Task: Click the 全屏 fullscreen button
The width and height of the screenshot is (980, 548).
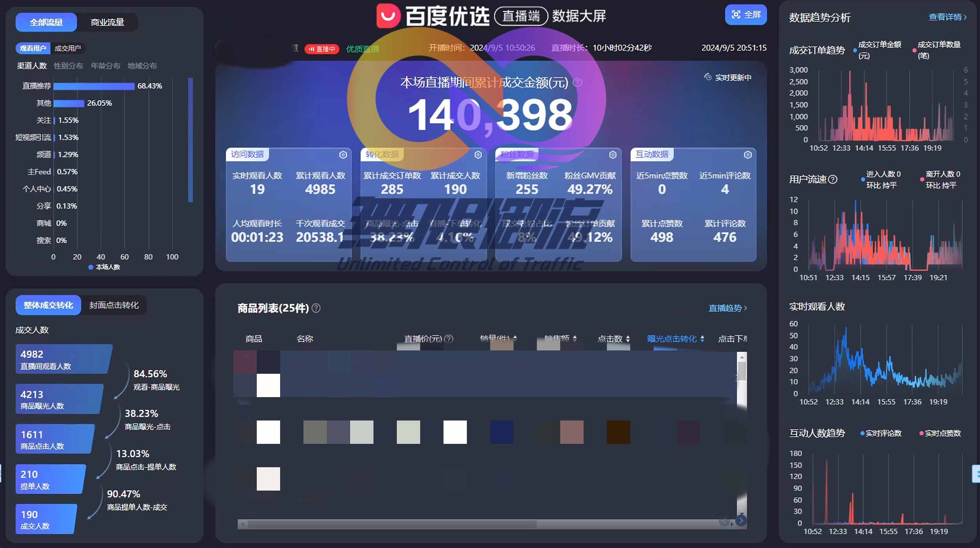Action: pos(746,15)
